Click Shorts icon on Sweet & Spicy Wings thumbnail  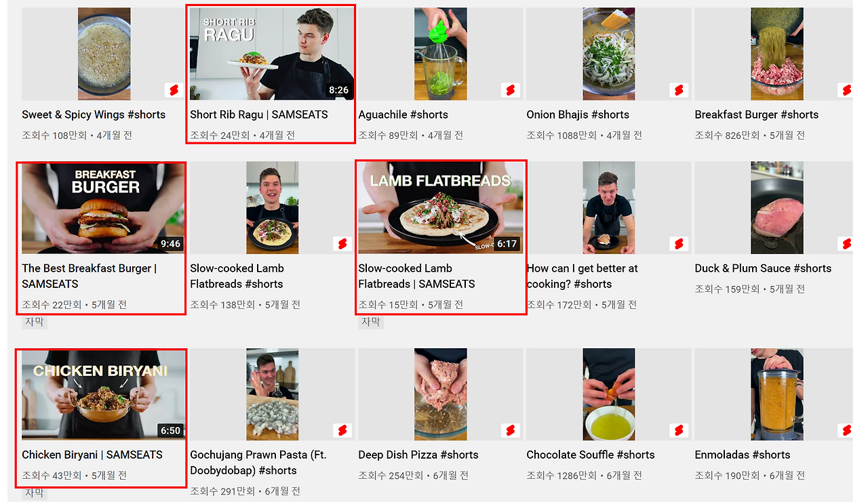[x=174, y=90]
